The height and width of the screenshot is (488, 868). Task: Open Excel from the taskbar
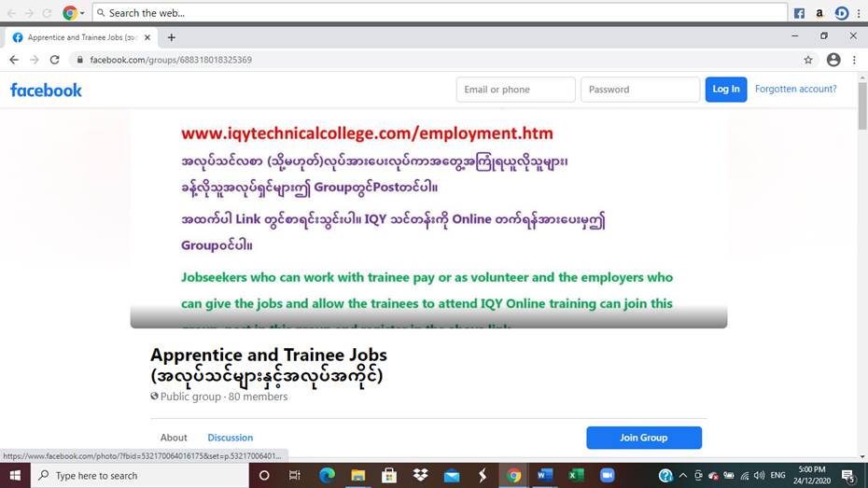576,475
